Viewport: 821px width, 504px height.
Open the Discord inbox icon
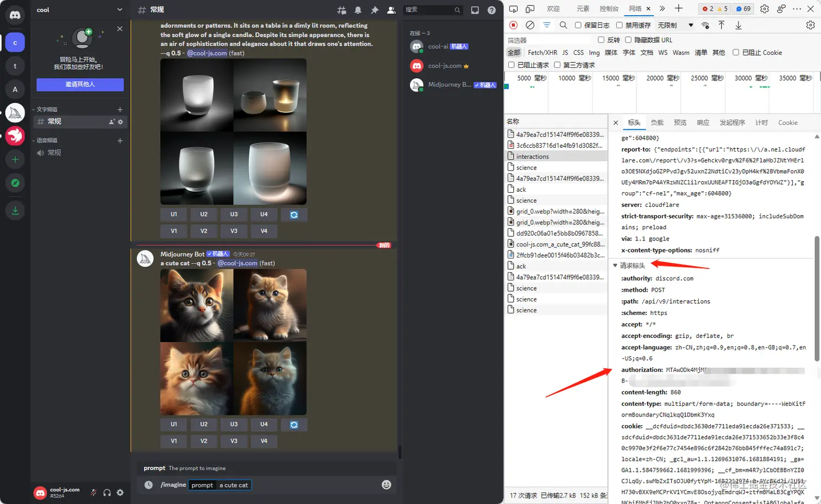475,10
